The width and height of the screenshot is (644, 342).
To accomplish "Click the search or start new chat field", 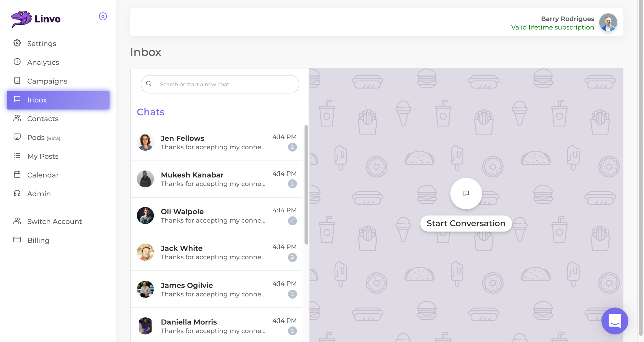I will [220, 84].
